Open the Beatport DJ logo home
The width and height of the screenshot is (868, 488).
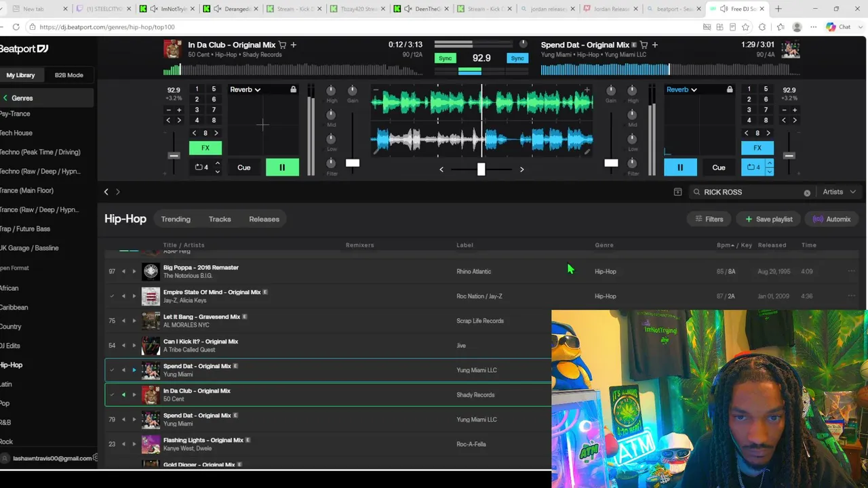24,49
